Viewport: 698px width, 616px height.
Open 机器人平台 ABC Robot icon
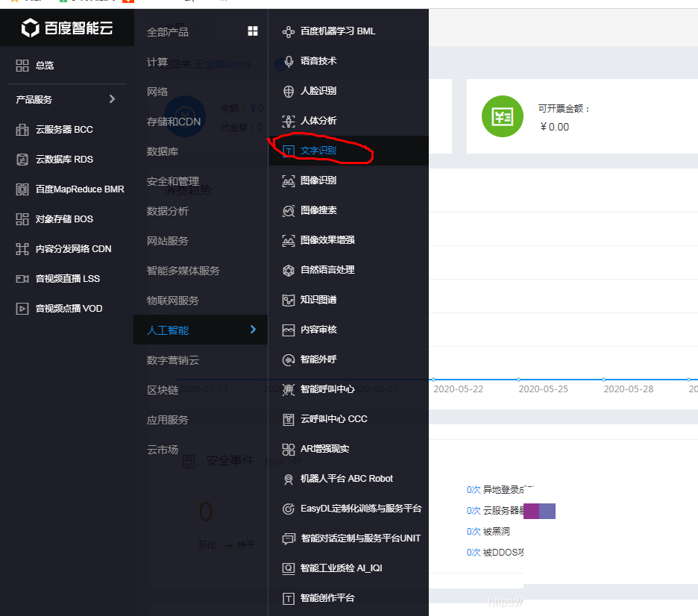point(289,479)
